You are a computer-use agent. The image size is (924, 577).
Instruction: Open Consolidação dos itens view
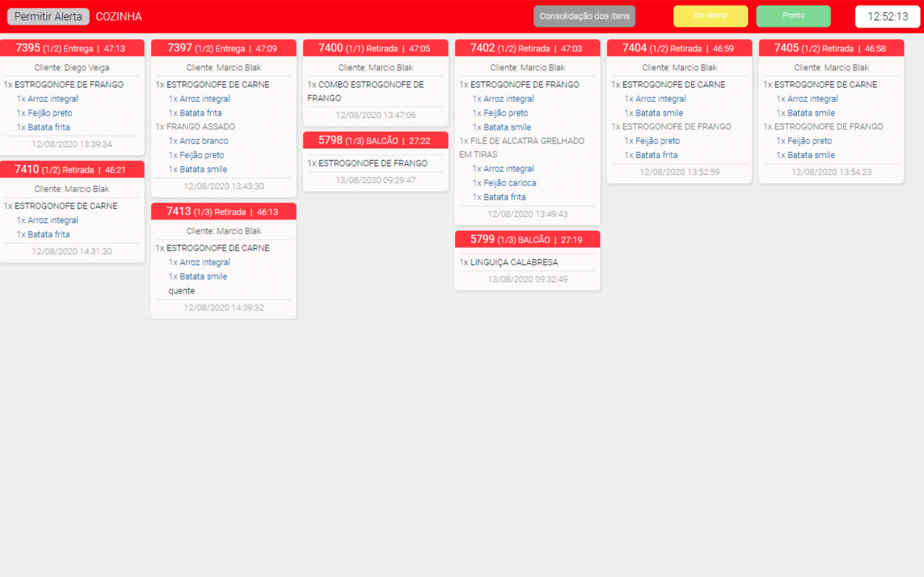coord(584,17)
